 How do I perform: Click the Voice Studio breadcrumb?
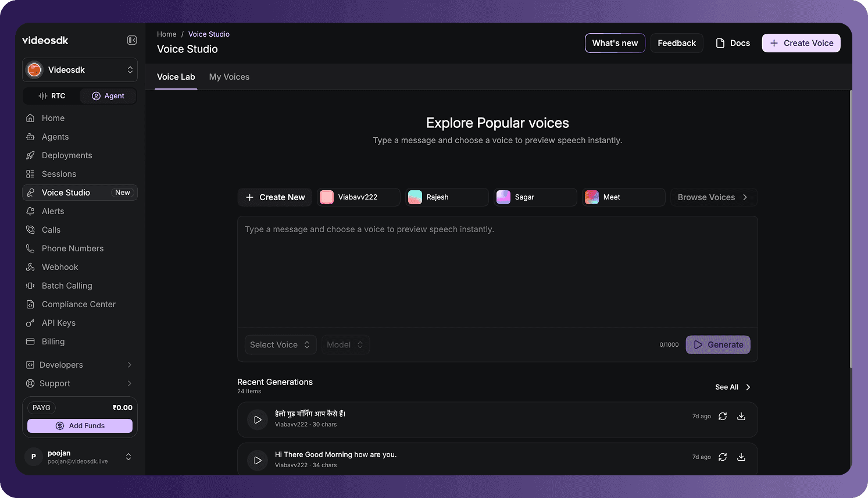pos(209,34)
